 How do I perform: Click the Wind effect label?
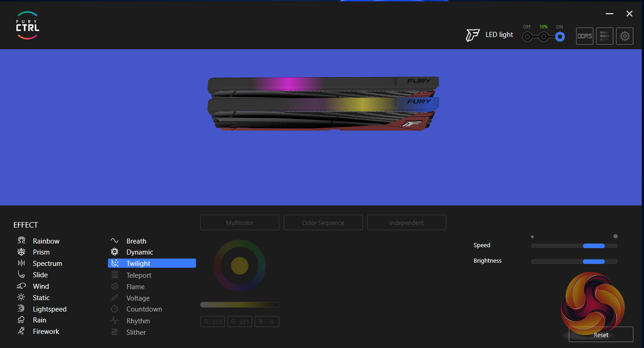click(x=41, y=286)
